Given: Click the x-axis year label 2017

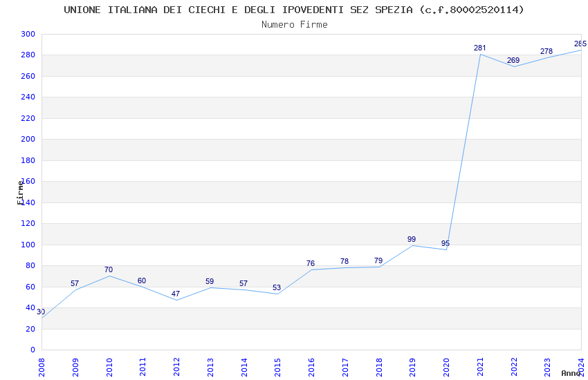Looking at the screenshot, I should point(345,367).
